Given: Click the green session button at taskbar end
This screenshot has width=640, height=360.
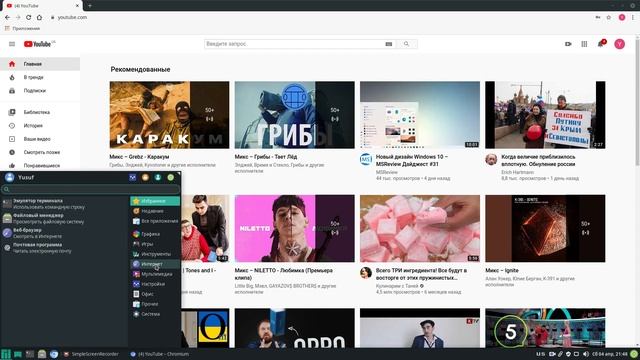Looking at the screenshot, I should tap(634, 354).
